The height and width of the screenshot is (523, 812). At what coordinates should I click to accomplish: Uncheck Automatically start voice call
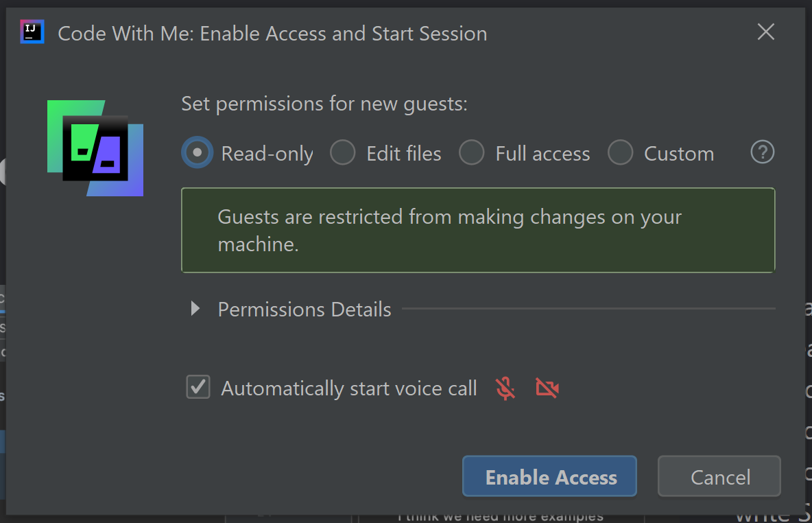[x=198, y=387]
